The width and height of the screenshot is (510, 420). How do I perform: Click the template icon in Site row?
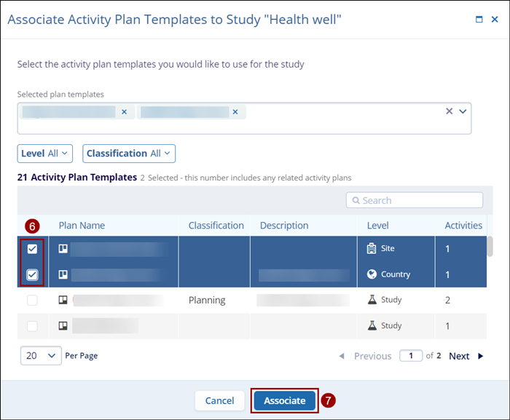63,248
